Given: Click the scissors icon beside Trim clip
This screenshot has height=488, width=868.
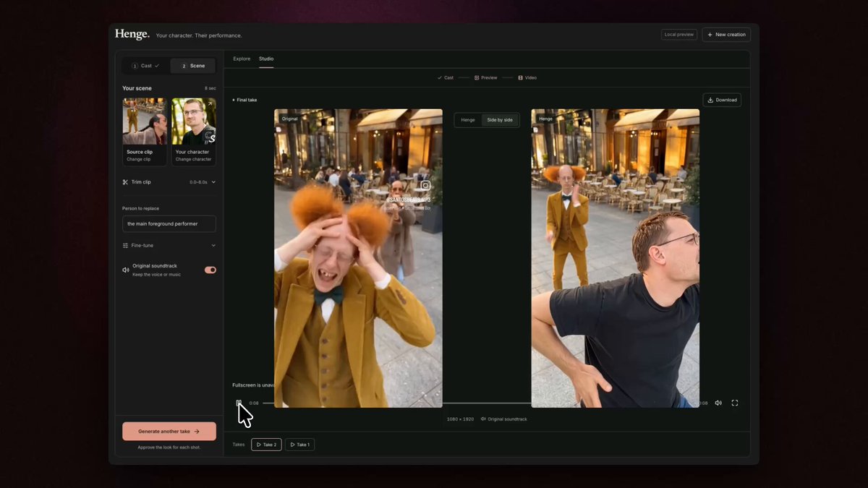Looking at the screenshot, I should point(125,182).
